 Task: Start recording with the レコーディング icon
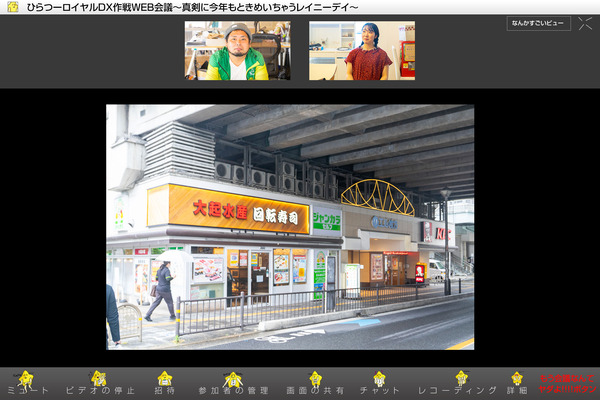461,377
